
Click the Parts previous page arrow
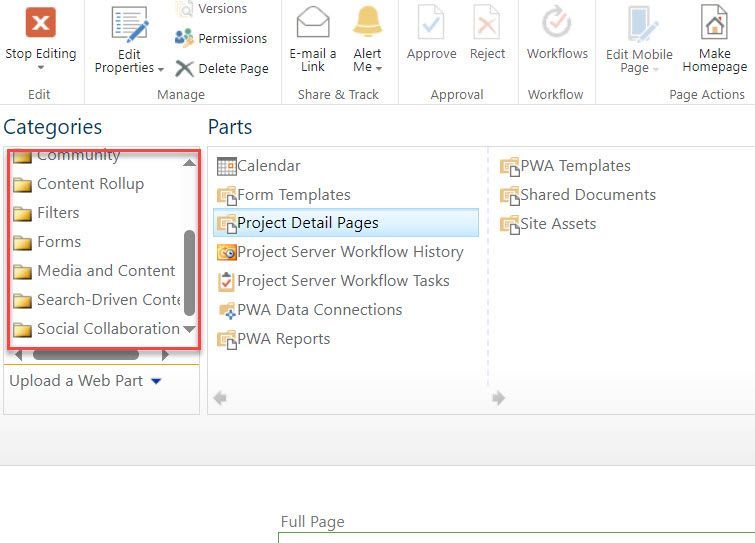tap(220, 398)
